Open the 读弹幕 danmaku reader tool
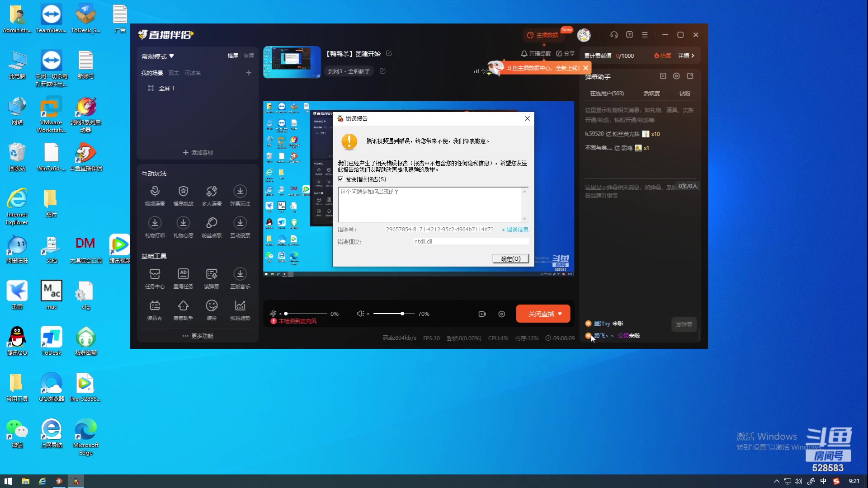 tap(212, 274)
